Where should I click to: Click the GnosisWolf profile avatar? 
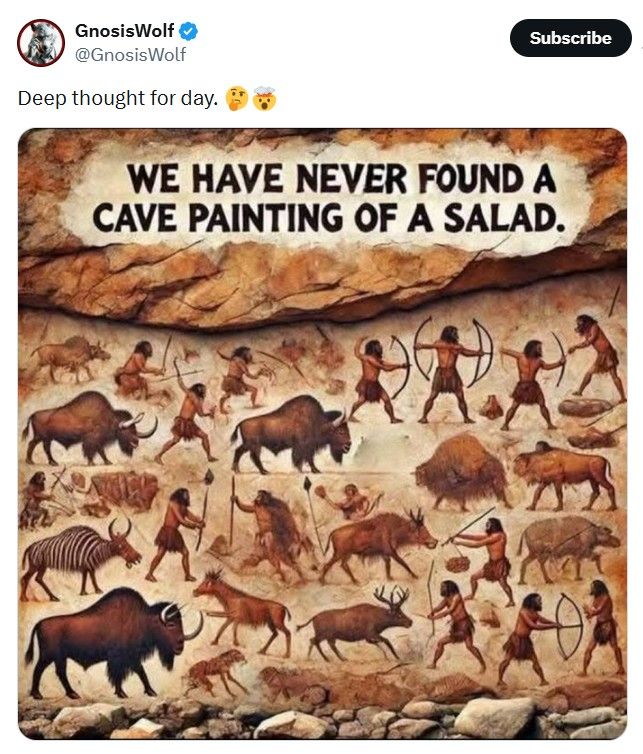click(x=41, y=42)
